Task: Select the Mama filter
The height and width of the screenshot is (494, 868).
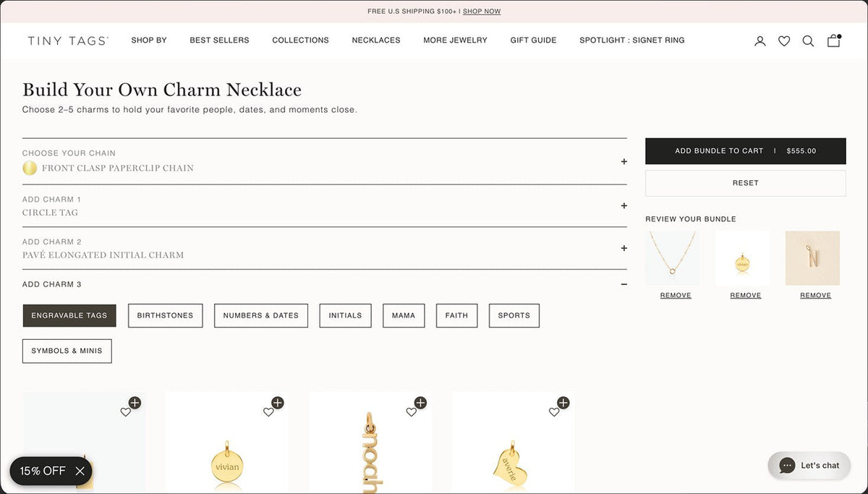Action: 404,315
